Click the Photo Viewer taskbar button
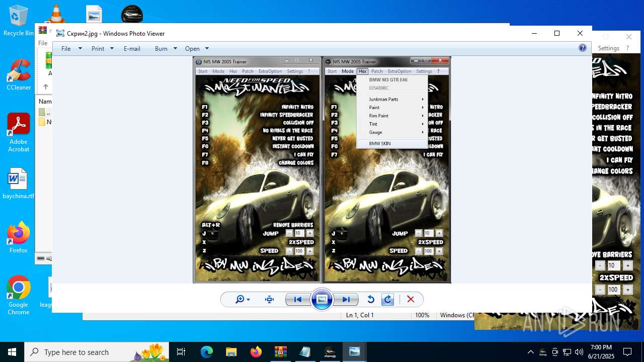 click(x=354, y=352)
